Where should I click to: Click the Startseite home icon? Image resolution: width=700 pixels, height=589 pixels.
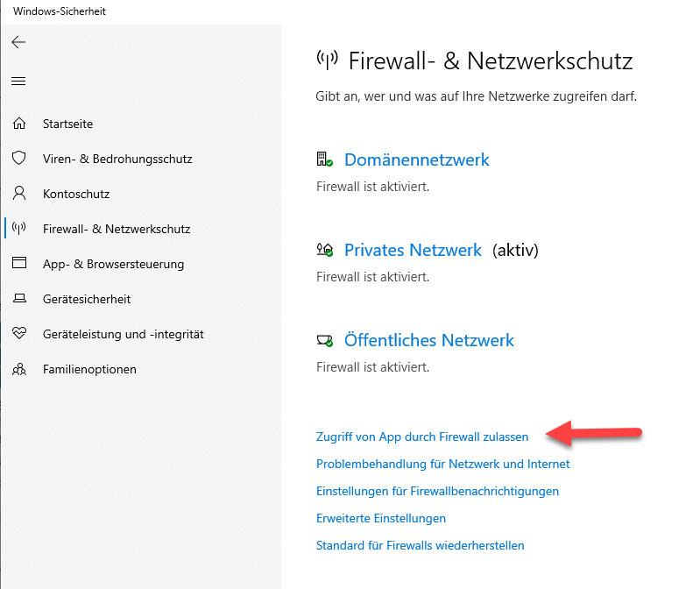[19, 124]
